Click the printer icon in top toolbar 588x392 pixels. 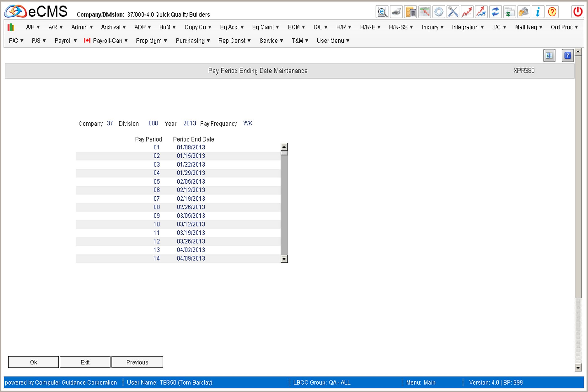pos(396,12)
